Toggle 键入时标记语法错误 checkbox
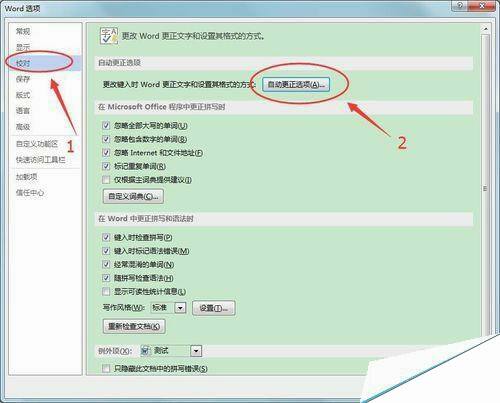The height and width of the screenshot is (403, 500). click(x=106, y=251)
